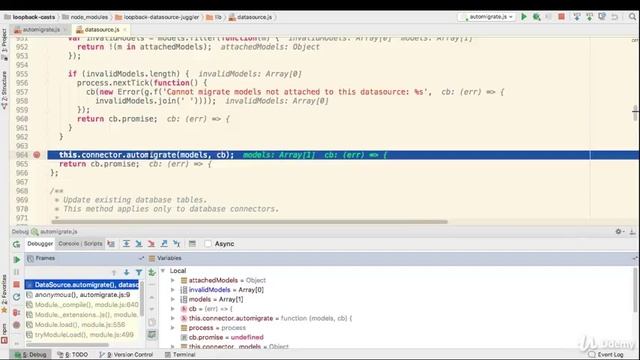640x360 pixels.
Task: Expand this.connector.automigrate variable
Action: click(173, 318)
